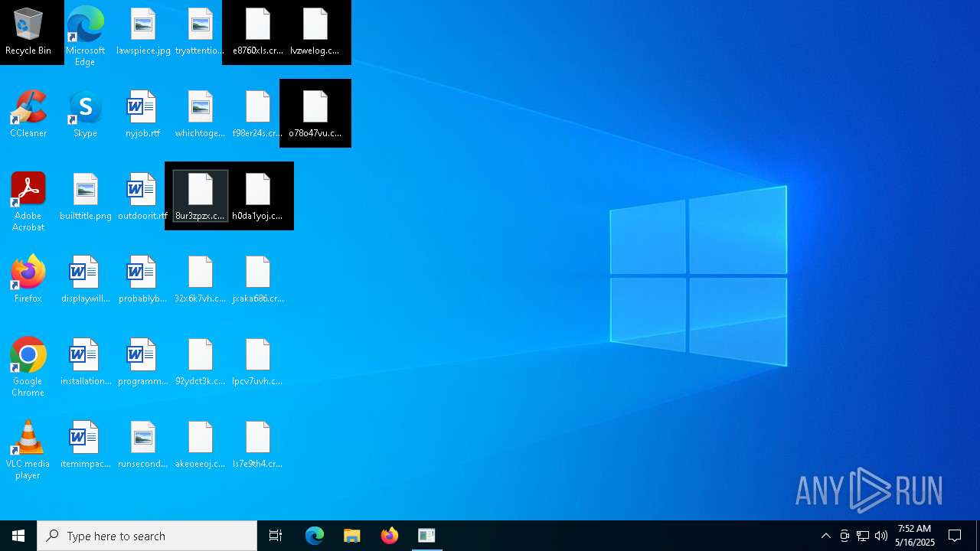980x551 pixels.
Task: Select the lpcv7uvh.c... file
Action: (258, 363)
